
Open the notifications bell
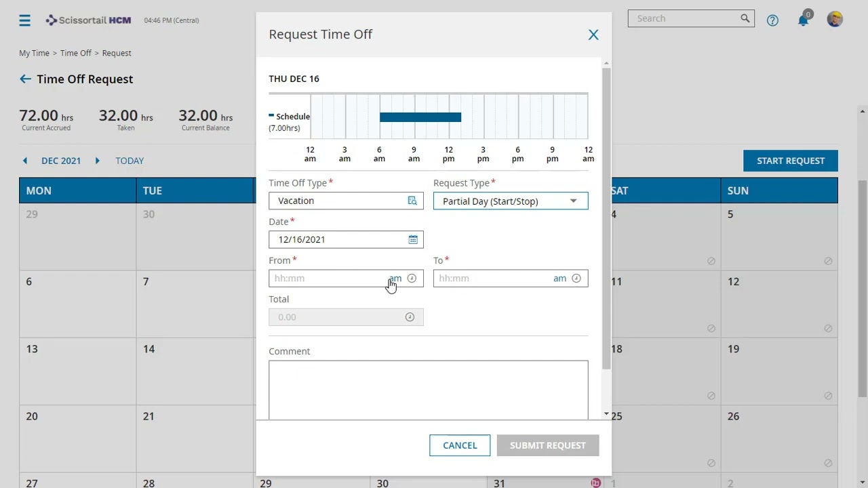(803, 20)
